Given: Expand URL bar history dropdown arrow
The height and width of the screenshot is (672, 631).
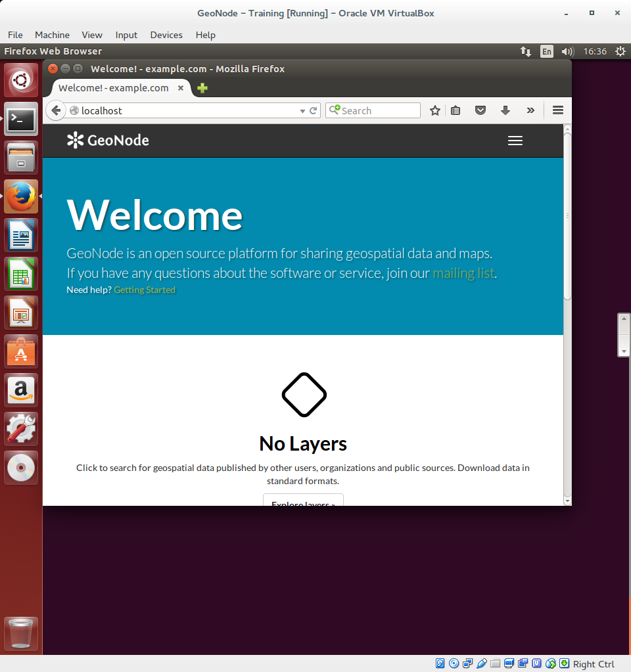Looking at the screenshot, I should (302, 111).
